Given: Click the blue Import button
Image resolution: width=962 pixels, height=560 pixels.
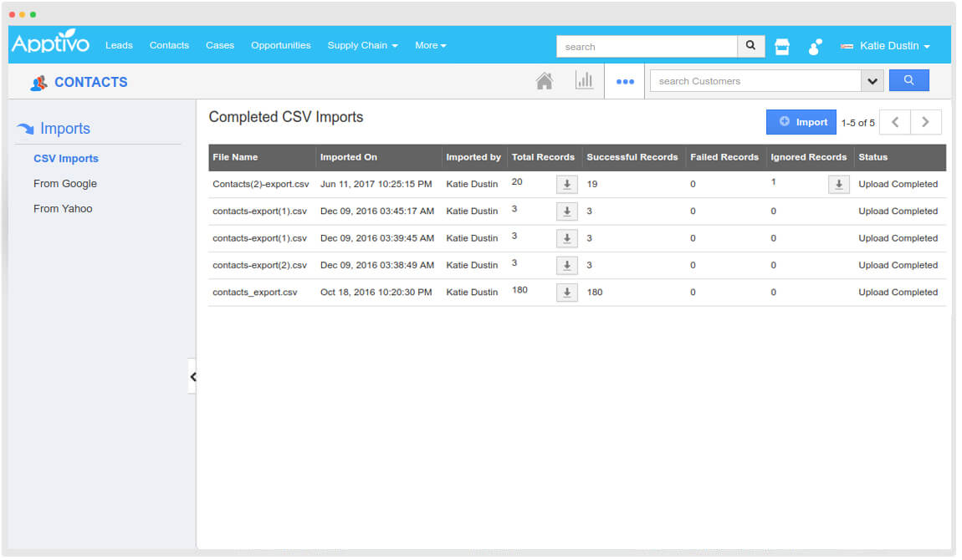Looking at the screenshot, I should point(801,121).
